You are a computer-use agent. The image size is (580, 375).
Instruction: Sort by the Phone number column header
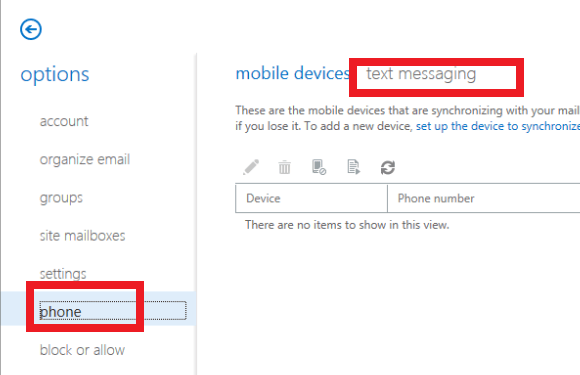pos(484,199)
